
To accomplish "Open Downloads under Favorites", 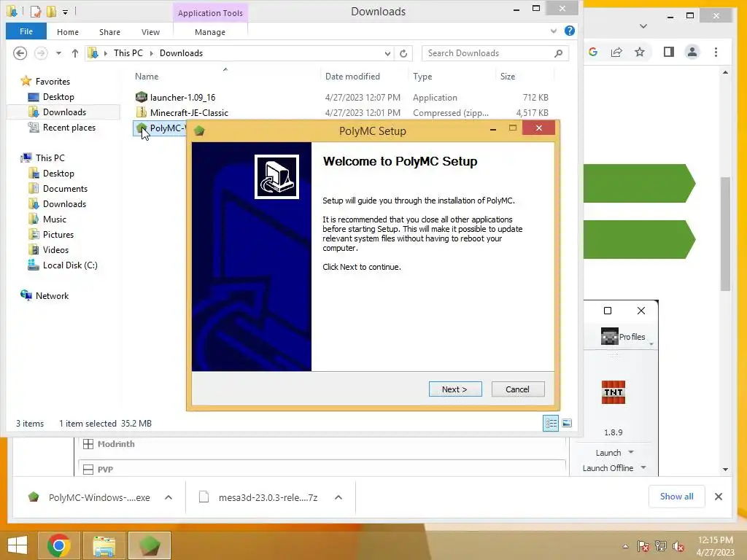I will tap(64, 112).
